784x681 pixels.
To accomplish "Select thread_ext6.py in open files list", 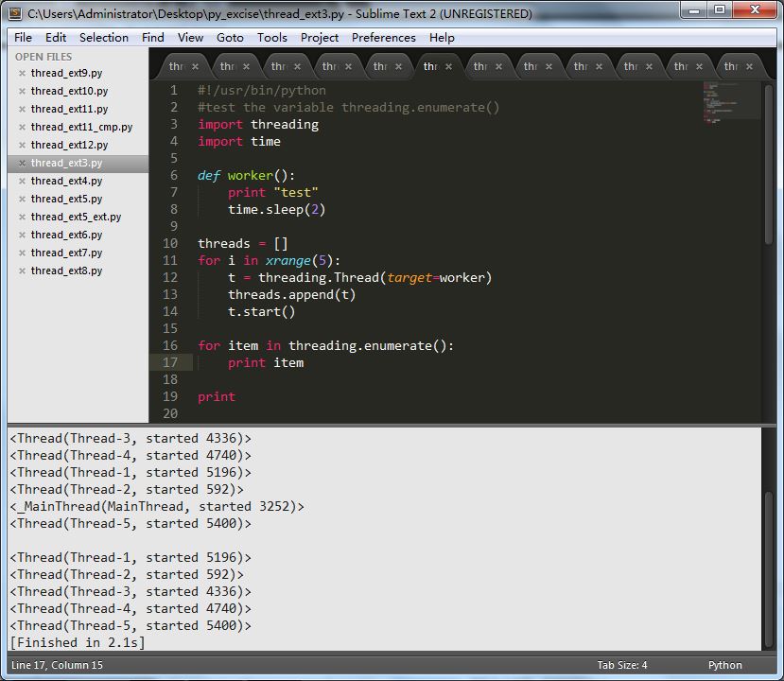I will coord(66,236).
